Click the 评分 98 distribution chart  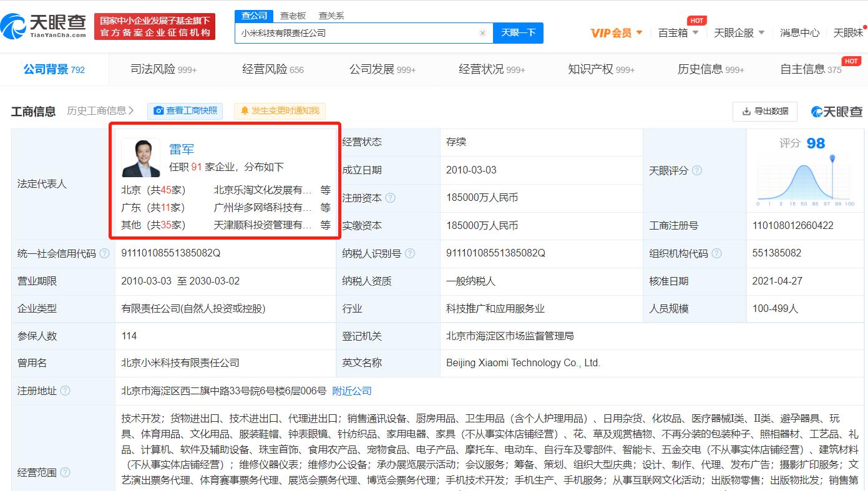[x=806, y=180]
